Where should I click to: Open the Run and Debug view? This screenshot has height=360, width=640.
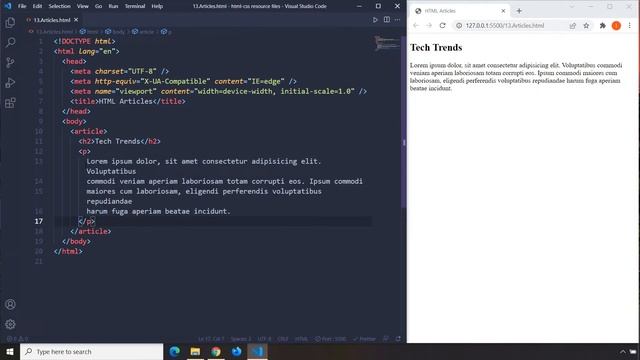(10, 82)
